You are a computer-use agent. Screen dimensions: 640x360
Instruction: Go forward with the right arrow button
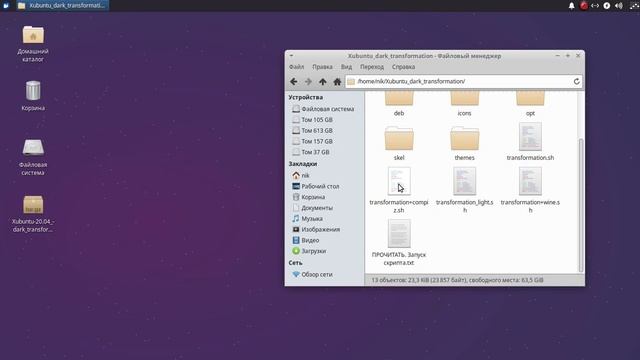click(308, 82)
